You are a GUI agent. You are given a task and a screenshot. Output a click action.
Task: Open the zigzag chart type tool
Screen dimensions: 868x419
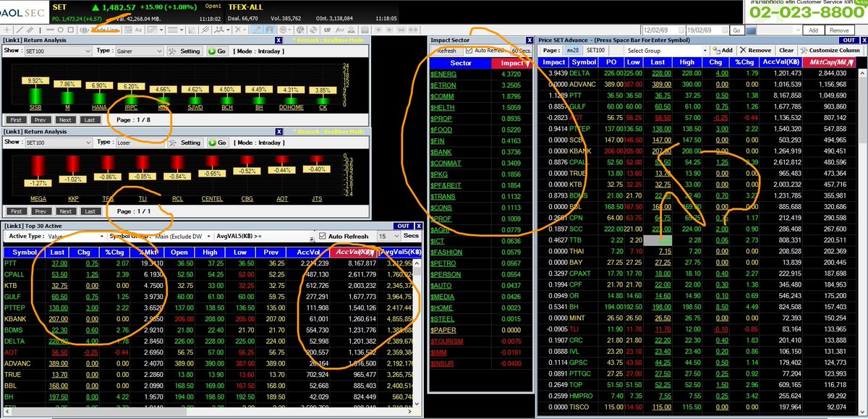coord(218,30)
